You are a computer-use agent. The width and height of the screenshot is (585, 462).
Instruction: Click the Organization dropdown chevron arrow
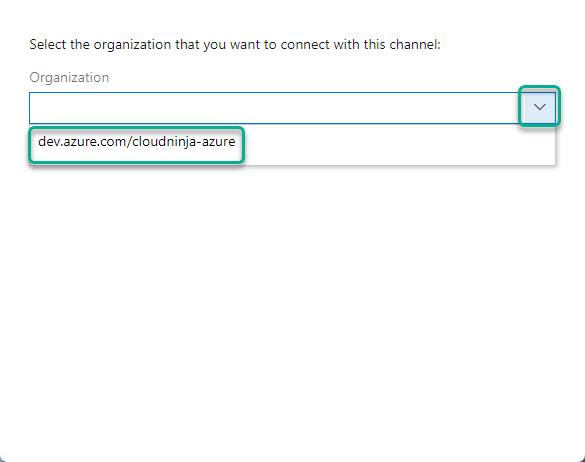coord(539,107)
